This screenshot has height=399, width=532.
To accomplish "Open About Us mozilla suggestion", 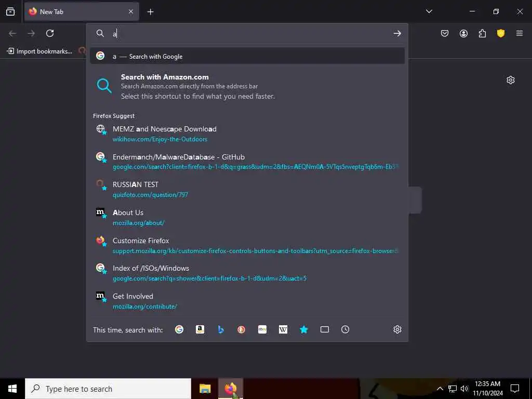I will (247, 218).
